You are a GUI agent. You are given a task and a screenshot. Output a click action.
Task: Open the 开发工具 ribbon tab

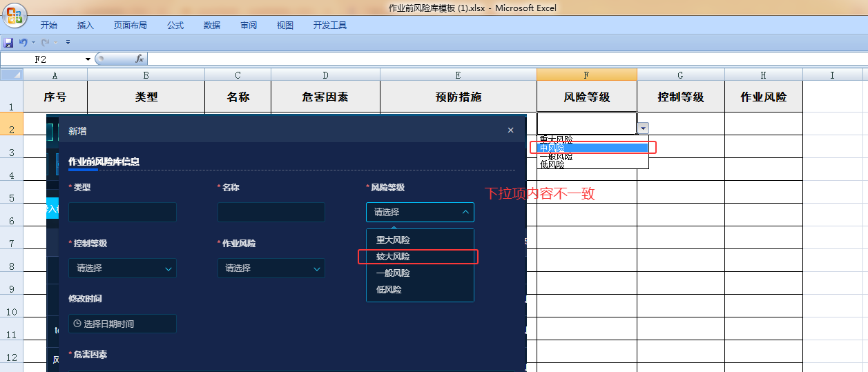coord(330,26)
